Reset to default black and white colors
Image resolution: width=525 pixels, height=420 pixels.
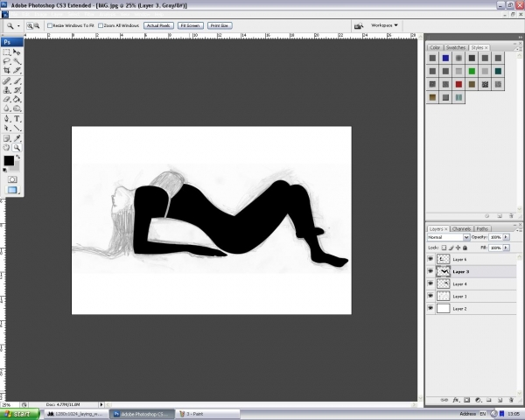(x=4, y=170)
